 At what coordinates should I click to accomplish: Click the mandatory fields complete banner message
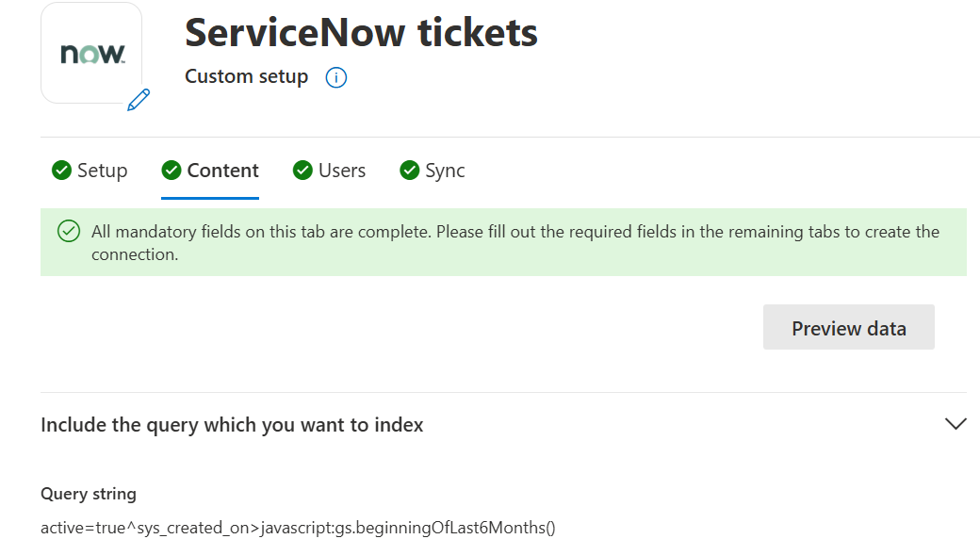pyautogui.click(x=515, y=242)
